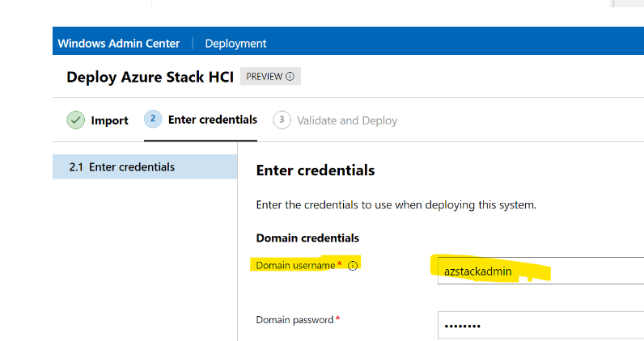This screenshot has width=644, height=341.
Task: Click the credentials instruction sentence text
Action: click(396, 204)
